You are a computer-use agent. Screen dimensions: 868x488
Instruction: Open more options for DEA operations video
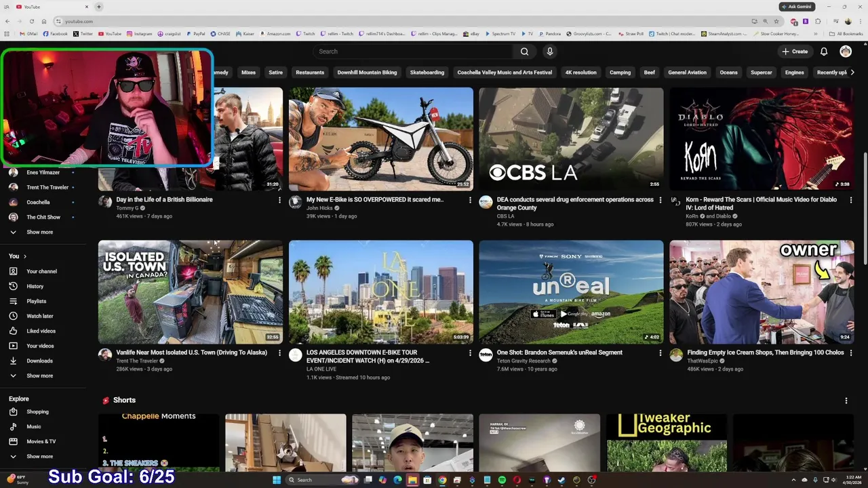660,200
